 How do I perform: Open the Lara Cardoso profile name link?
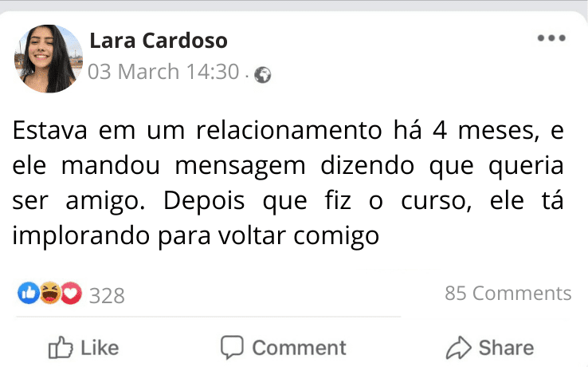pyautogui.click(x=159, y=41)
